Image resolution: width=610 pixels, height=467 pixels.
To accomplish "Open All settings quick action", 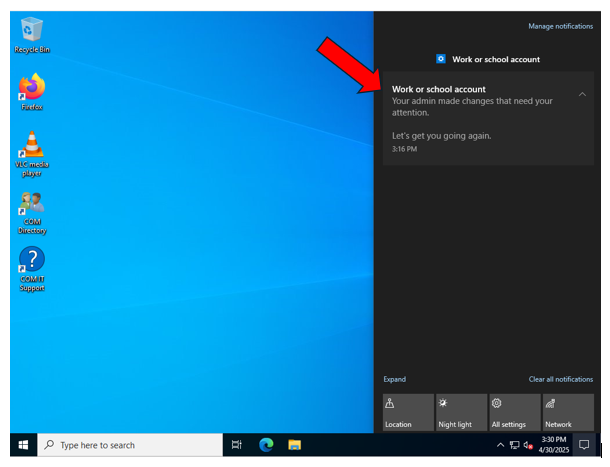I will tap(515, 412).
